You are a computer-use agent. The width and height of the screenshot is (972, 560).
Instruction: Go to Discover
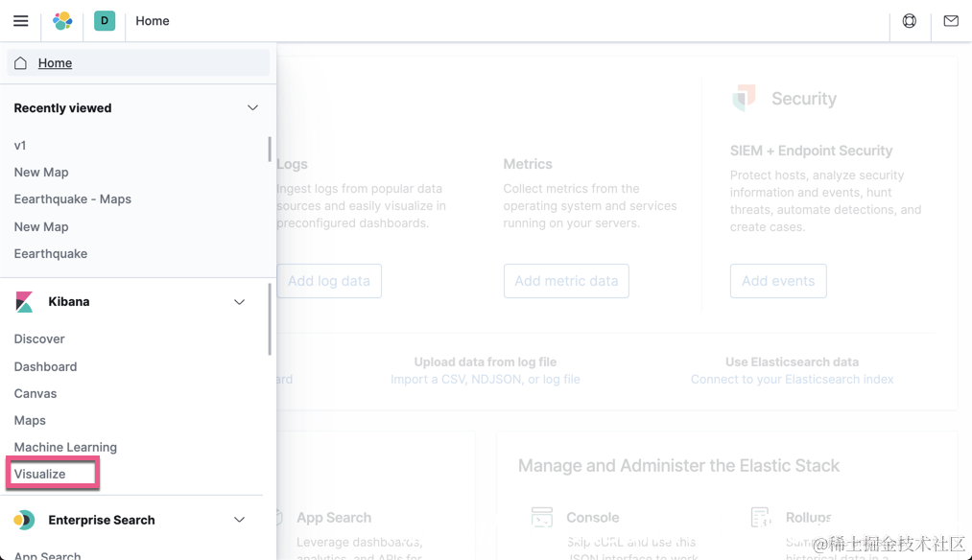pyautogui.click(x=39, y=338)
